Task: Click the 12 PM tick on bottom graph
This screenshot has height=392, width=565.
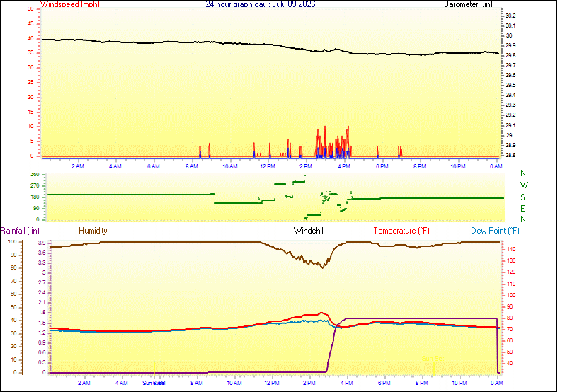Action: click(272, 383)
